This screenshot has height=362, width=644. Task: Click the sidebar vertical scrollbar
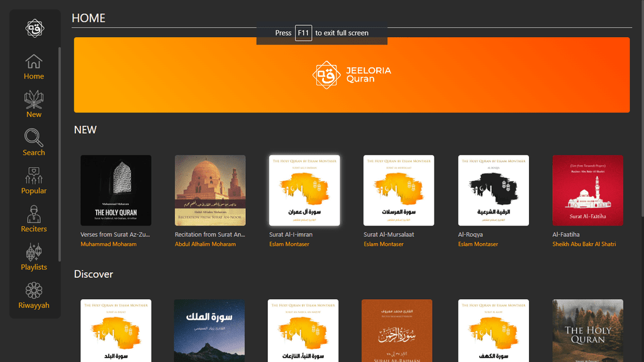click(60, 154)
